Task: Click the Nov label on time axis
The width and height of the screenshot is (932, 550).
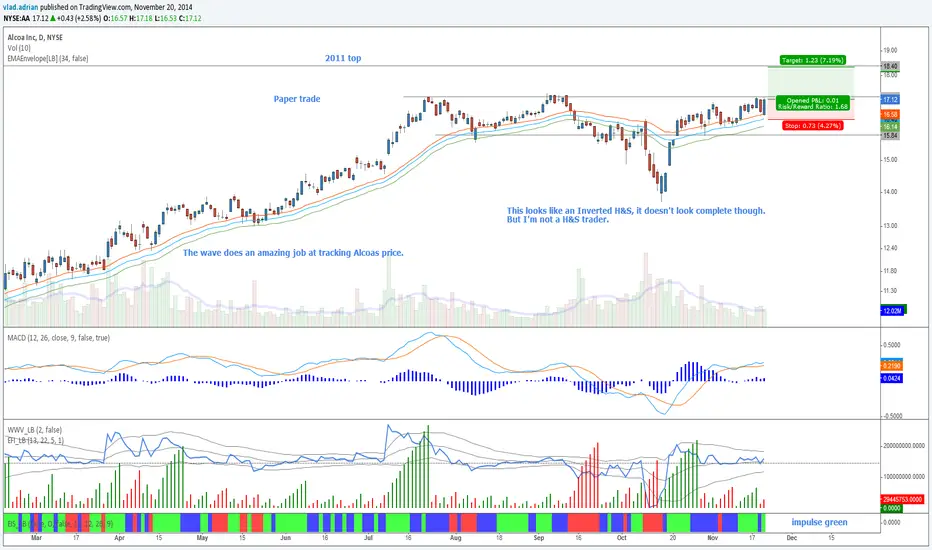Action: [713, 538]
